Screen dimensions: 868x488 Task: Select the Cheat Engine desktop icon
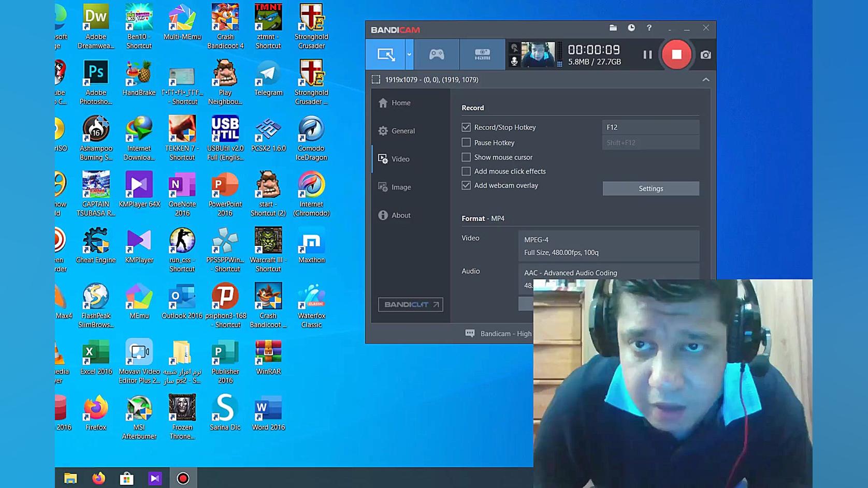(96, 245)
